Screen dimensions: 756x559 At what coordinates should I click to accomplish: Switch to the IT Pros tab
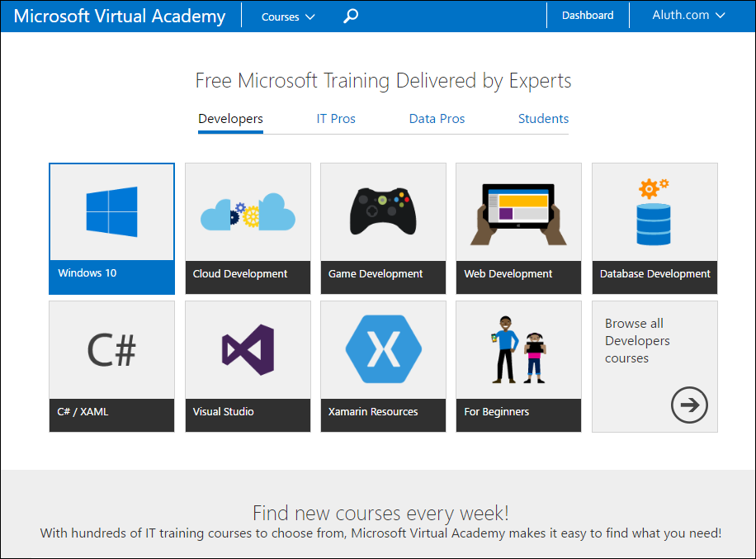[336, 118]
